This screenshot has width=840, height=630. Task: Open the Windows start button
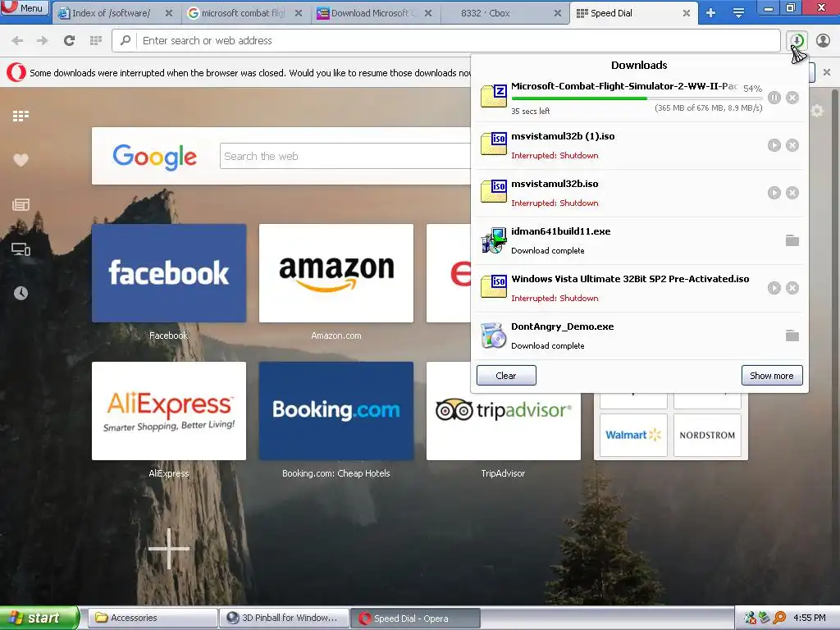[39, 618]
